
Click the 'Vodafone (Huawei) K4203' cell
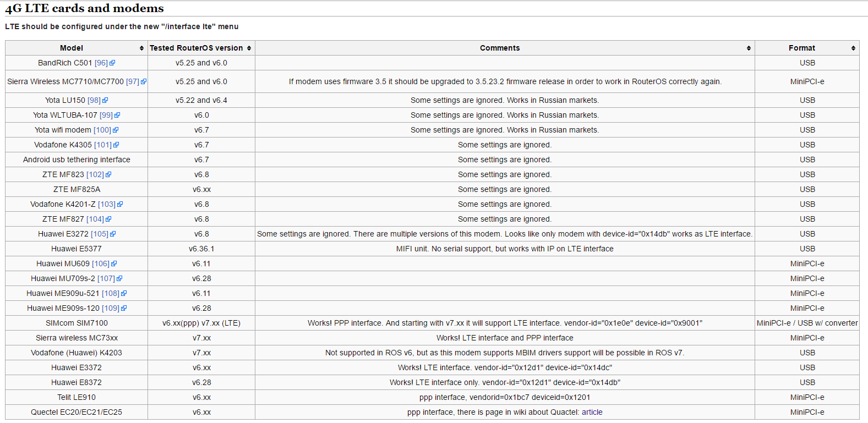77,353
